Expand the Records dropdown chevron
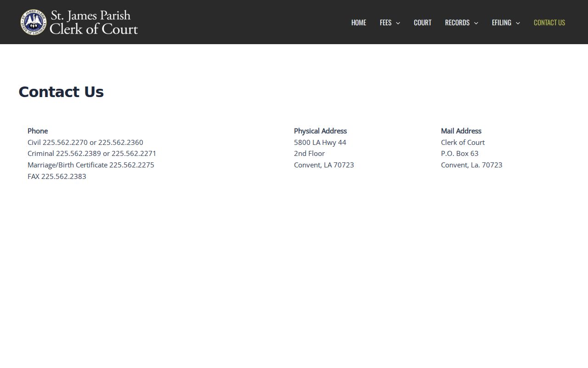The image size is (588, 368). point(476,23)
